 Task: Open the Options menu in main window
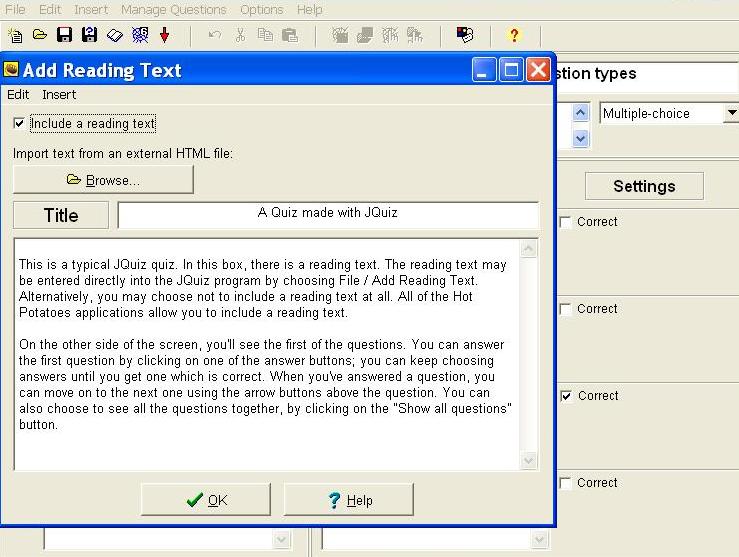pos(262,9)
